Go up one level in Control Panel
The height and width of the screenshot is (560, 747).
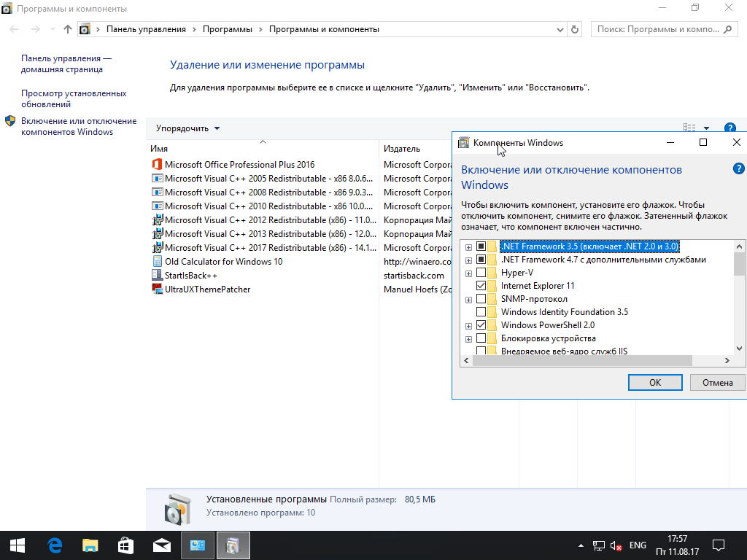tap(68, 29)
